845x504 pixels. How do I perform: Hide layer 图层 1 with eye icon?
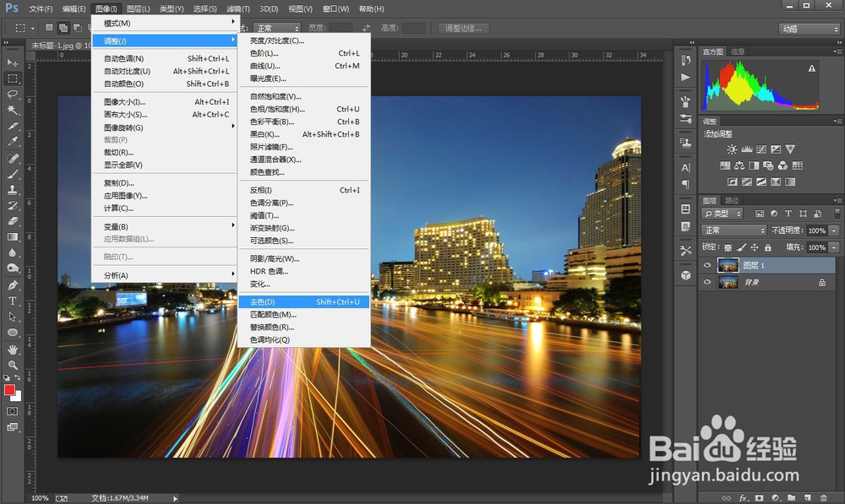click(x=707, y=265)
